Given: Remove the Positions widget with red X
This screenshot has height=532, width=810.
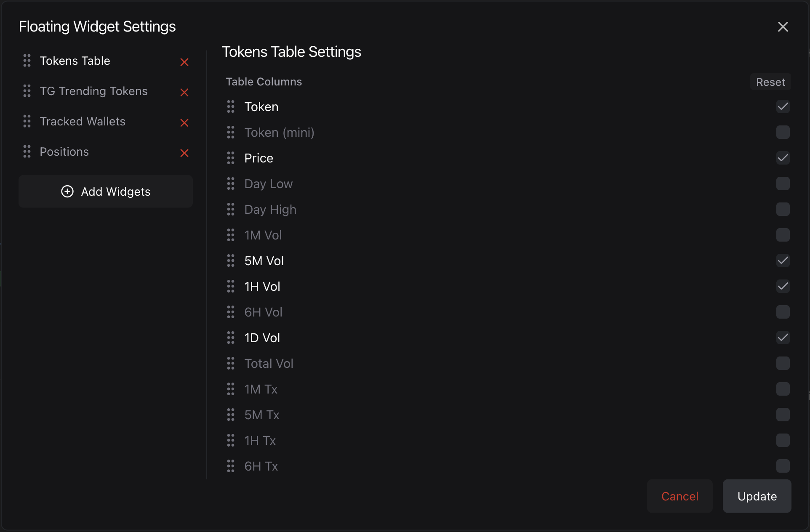Looking at the screenshot, I should 184,153.
